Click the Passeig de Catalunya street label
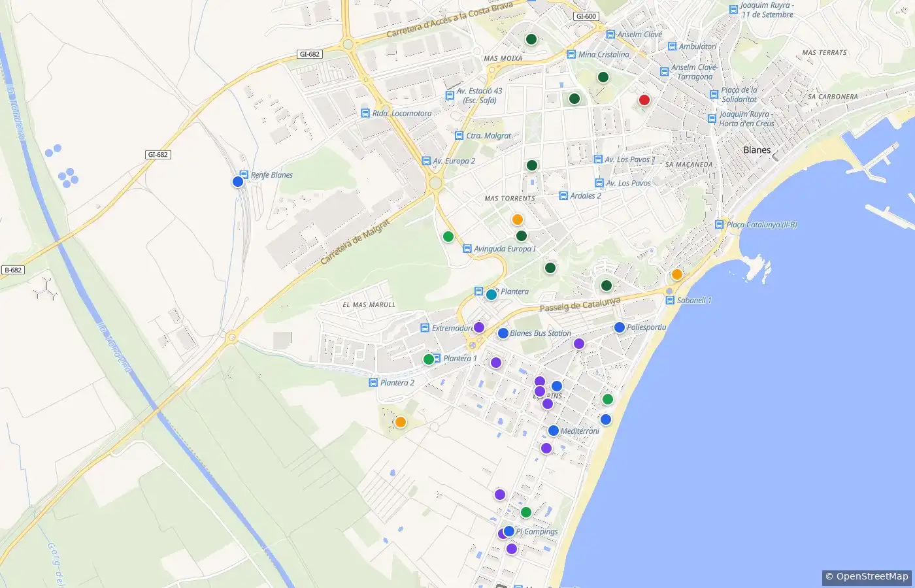The height and width of the screenshot is (588, 915). pos(580,304)
